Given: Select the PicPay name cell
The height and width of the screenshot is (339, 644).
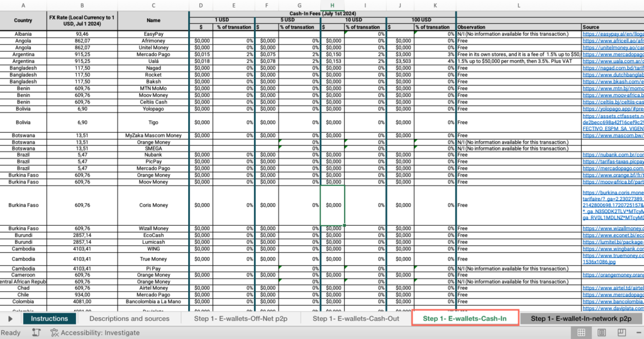Looking at the screenshot, I should 153,162.
